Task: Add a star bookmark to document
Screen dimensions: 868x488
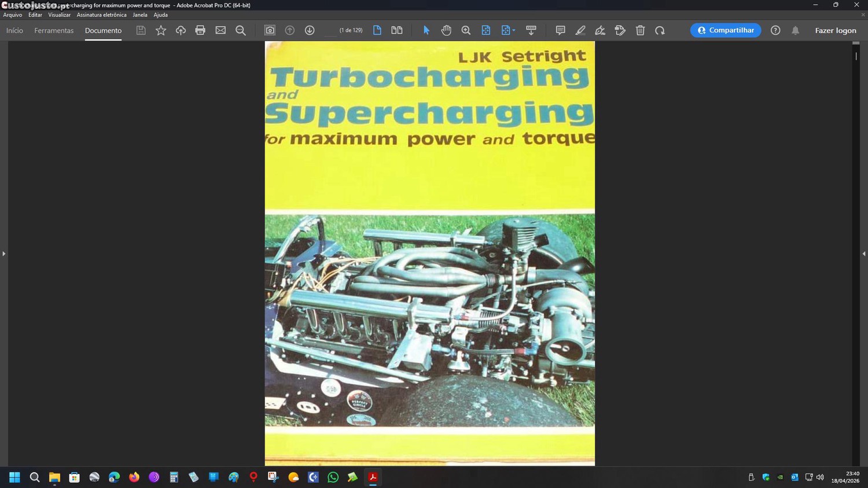Action: pos(161,30)
